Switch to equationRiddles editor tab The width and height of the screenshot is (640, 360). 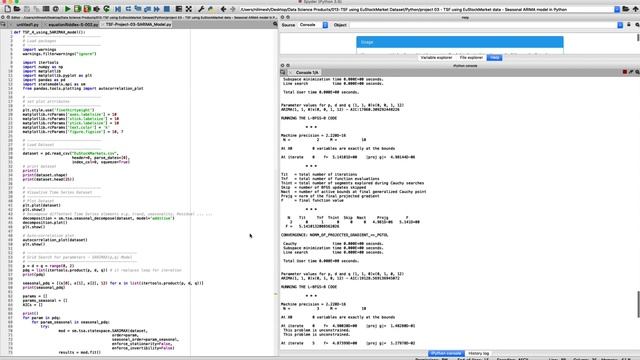[73, 25]
